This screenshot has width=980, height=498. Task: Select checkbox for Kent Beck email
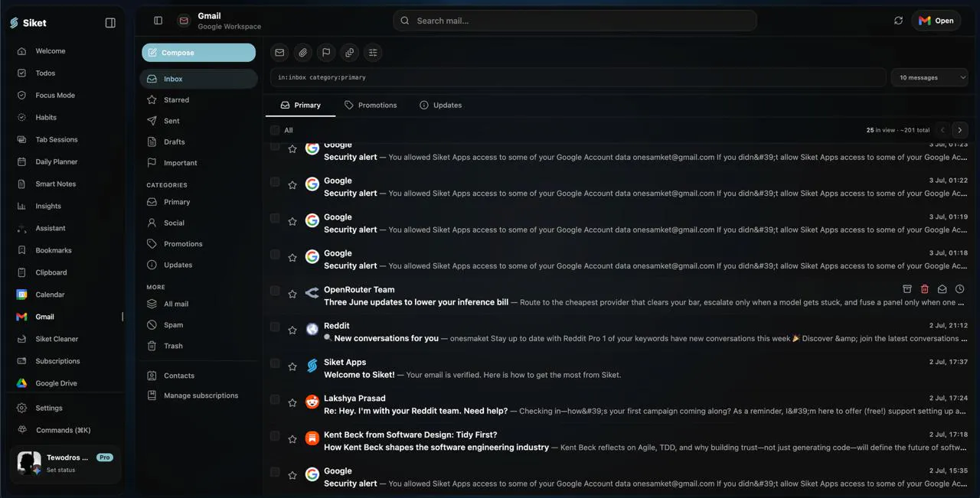(275, 436)
